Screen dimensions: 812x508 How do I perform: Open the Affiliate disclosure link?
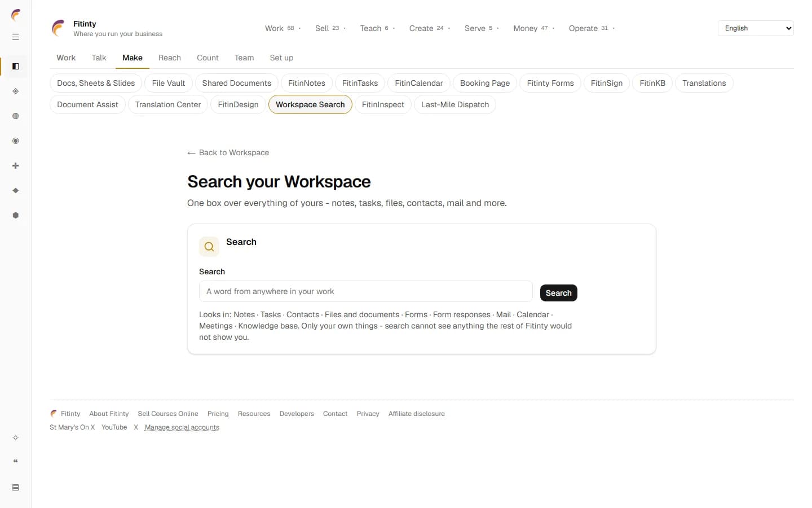[417, 414]
